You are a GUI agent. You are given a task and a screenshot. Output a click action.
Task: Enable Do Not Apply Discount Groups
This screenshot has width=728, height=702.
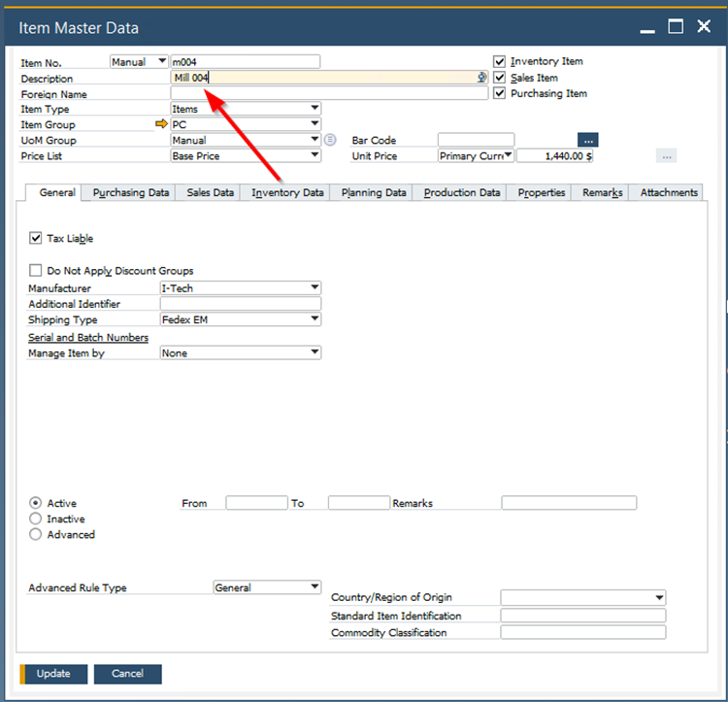[36, 270]
